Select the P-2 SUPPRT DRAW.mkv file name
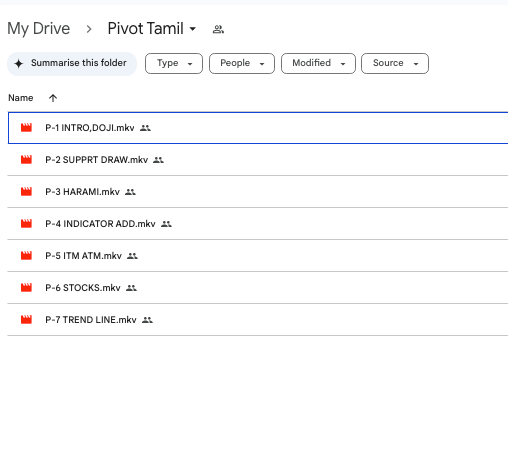 pyautogui.click(x=97, y=160)
